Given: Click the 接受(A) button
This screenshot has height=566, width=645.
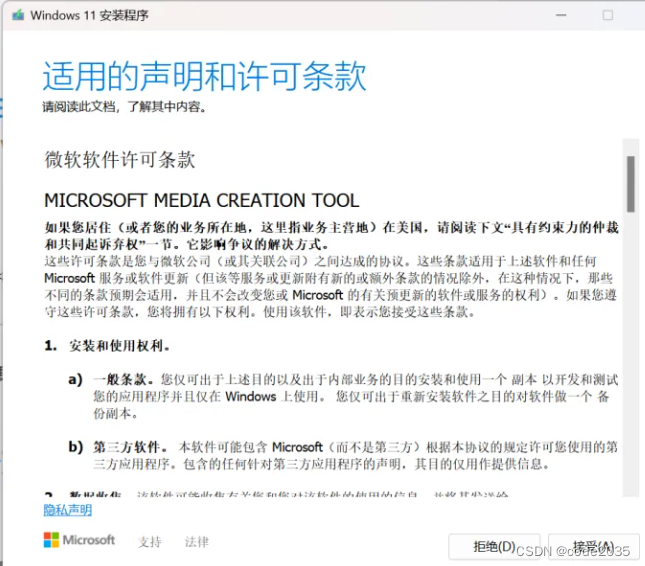Looking at the screenshot, I should coord(594,547).
